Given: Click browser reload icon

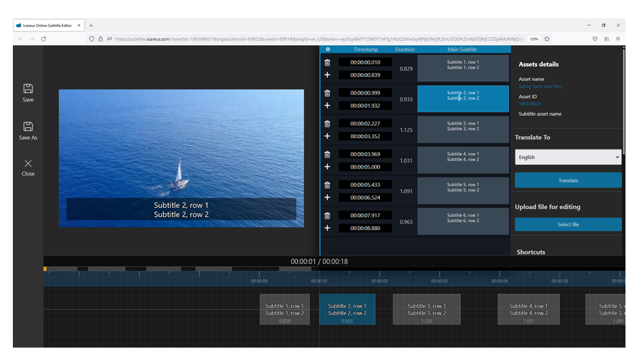Looking at the screenshot, I should [x=43, y=39].
